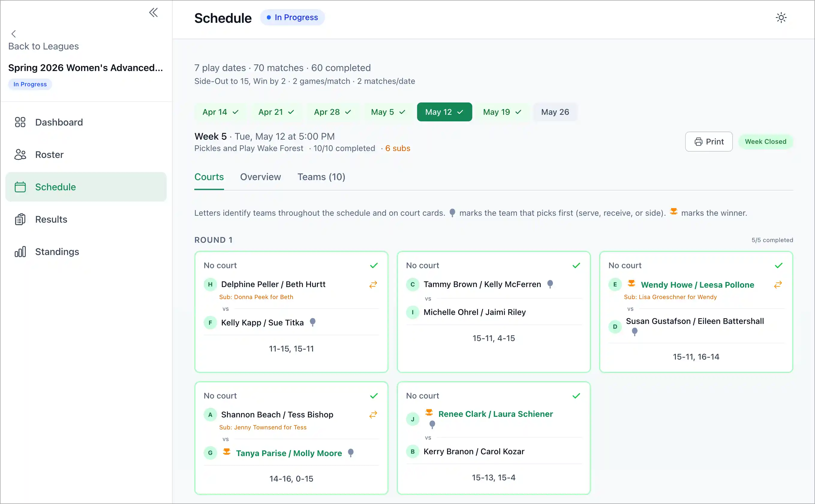Viewport: 815px width, 504px height.
Task: Click paddle icon under Susan Gustafson / Eileen Battershall
Action: [634, 332]
